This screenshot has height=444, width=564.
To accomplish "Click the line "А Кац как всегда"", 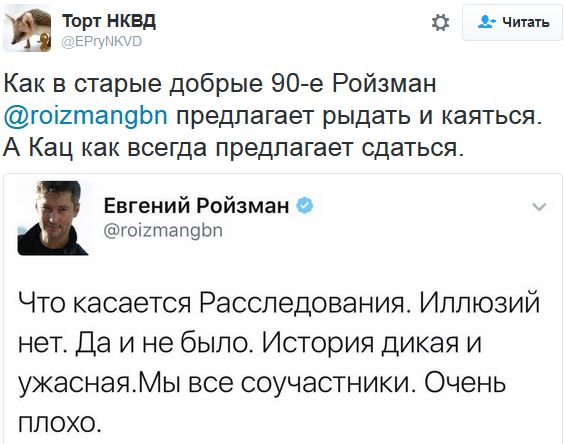I will point(105,148).
